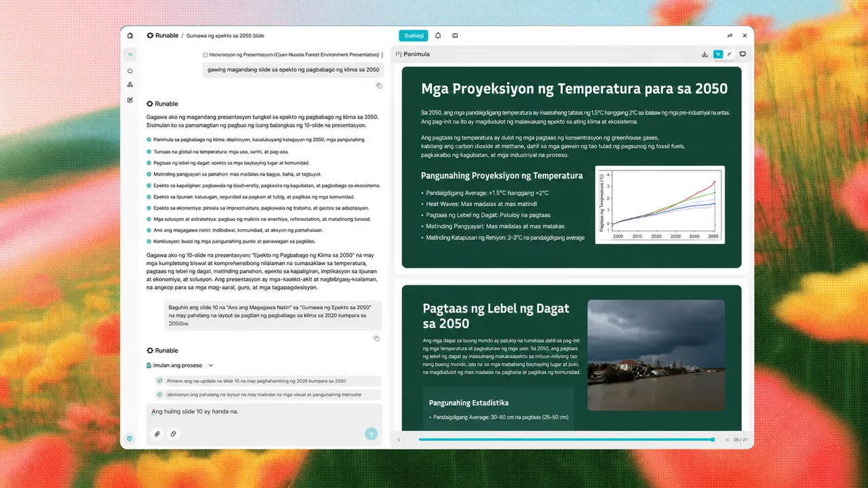Copy the second user message about slide 10

pos(377,338)
